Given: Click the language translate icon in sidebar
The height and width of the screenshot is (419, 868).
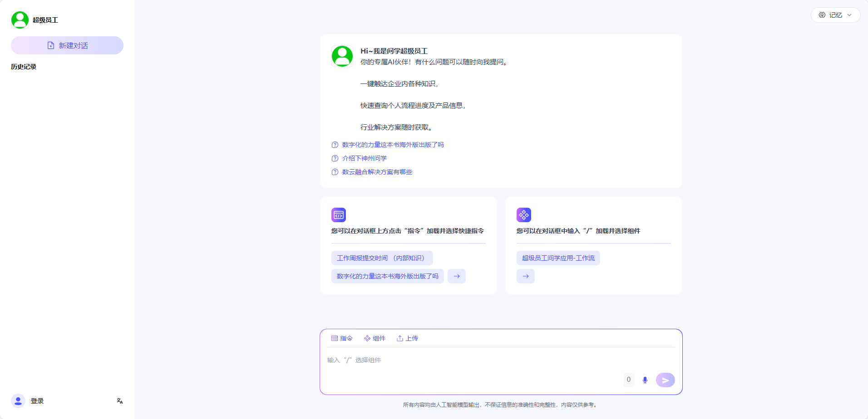Looking at the screenshot, I should (120, 401).
